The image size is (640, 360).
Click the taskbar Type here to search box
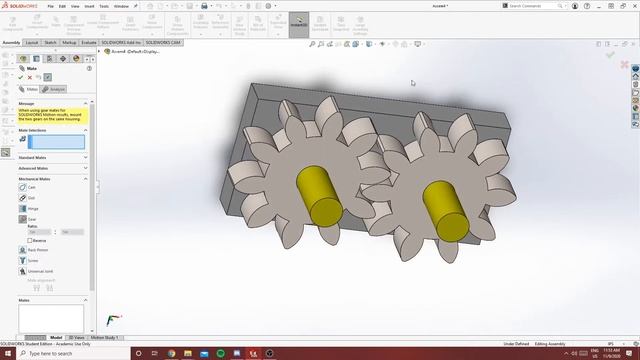click(x=73, y=353)
